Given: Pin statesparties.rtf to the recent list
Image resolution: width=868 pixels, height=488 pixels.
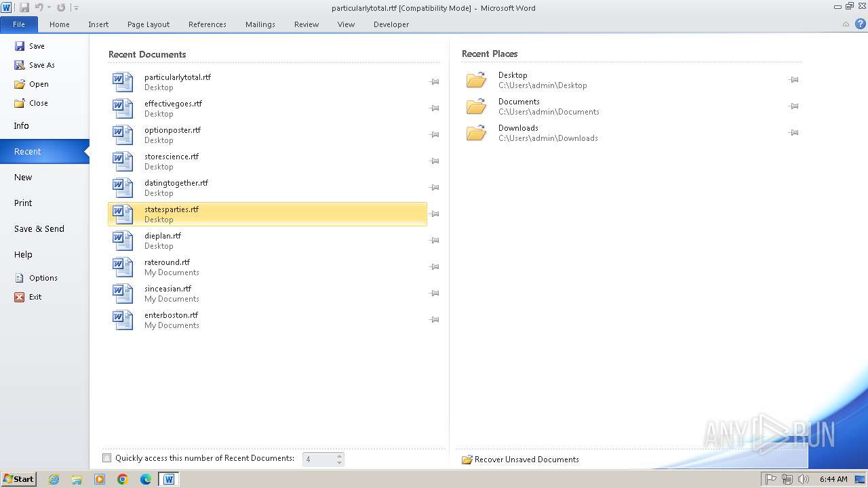Looking at the screenshot, I should (x=434, y=214).
